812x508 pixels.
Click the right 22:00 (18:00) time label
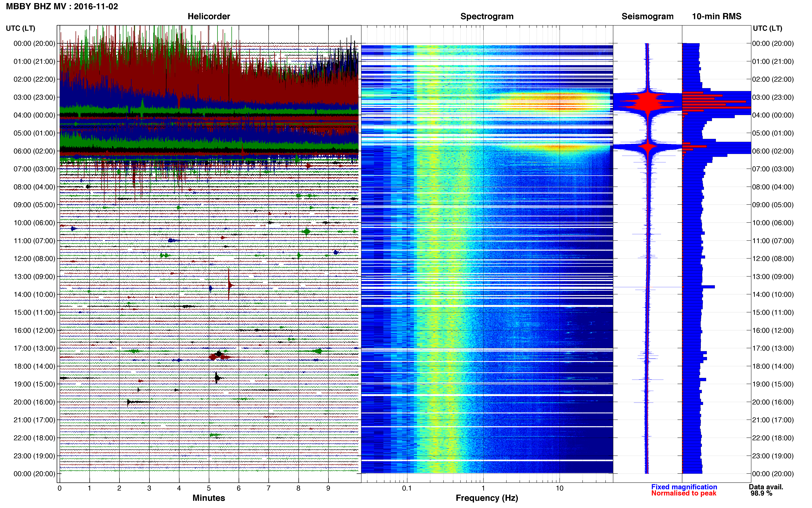coord(773,438)
